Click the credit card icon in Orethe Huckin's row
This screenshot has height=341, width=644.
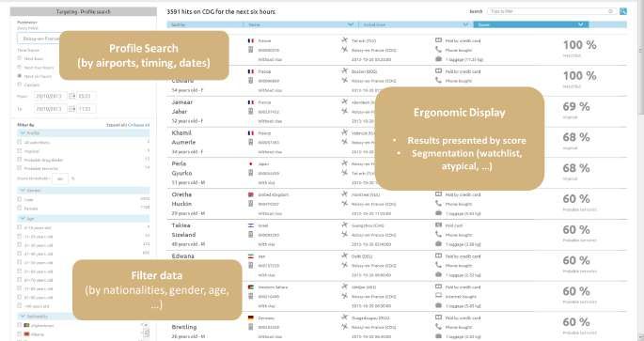point(438,194)
